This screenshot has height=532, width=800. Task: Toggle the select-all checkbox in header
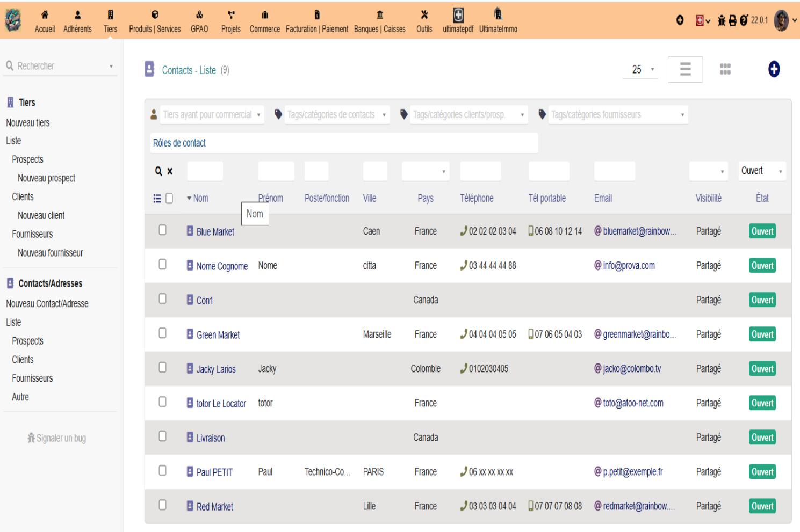169,199
